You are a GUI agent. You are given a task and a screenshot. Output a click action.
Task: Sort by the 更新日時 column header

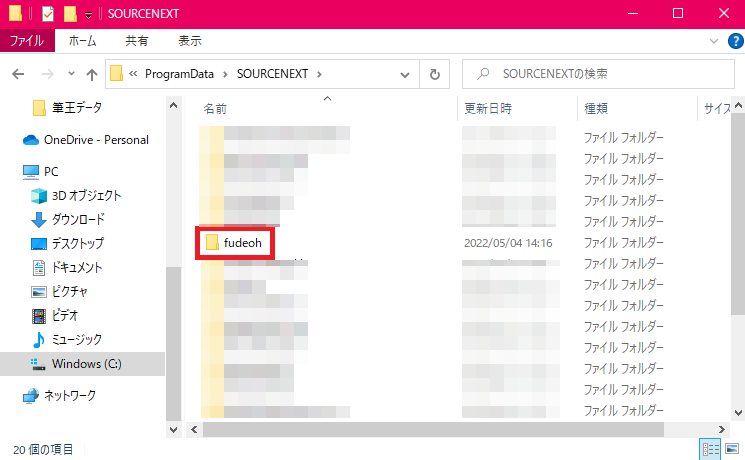coord(488,108)
